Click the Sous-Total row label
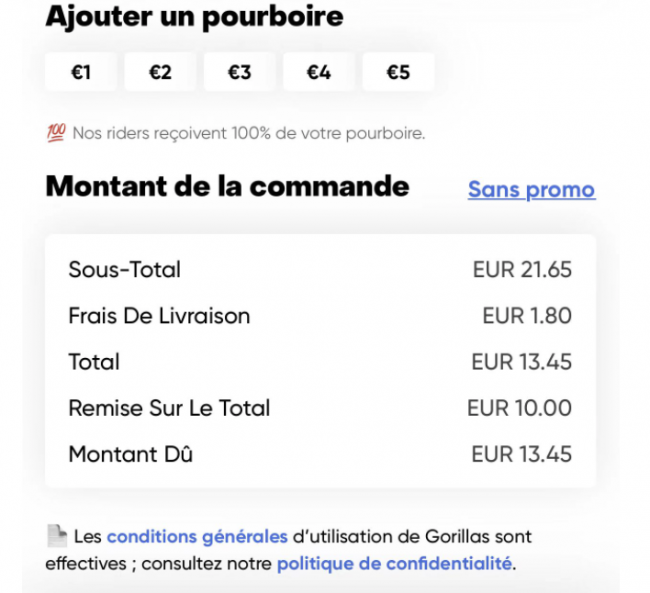Image resolution: width=650 pixels, height=593 pixels. click(x=124, y=270)
